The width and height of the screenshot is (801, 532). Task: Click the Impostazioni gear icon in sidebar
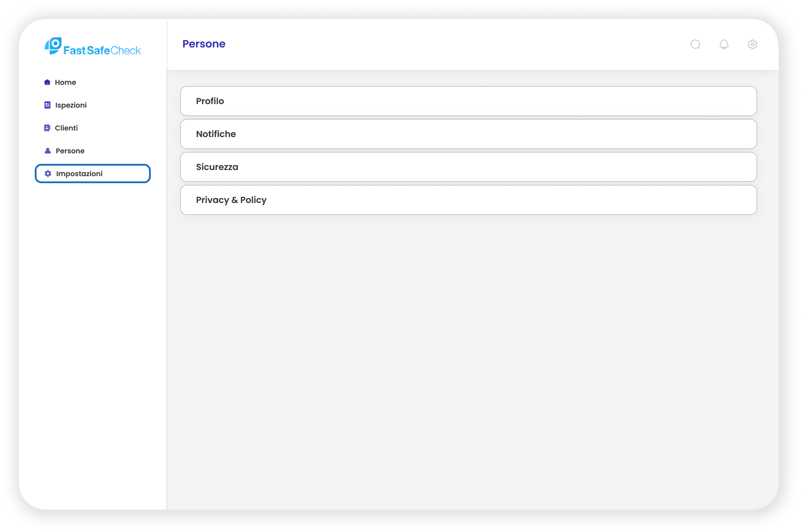pyautogui.click(x=47, y=174)
